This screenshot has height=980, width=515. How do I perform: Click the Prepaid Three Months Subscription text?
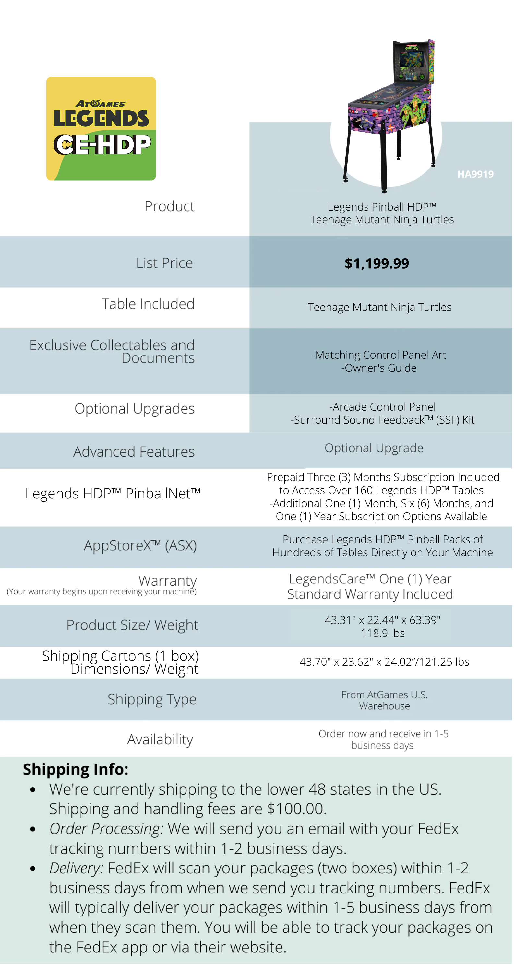pyautogui.click(x=381, y=477)
